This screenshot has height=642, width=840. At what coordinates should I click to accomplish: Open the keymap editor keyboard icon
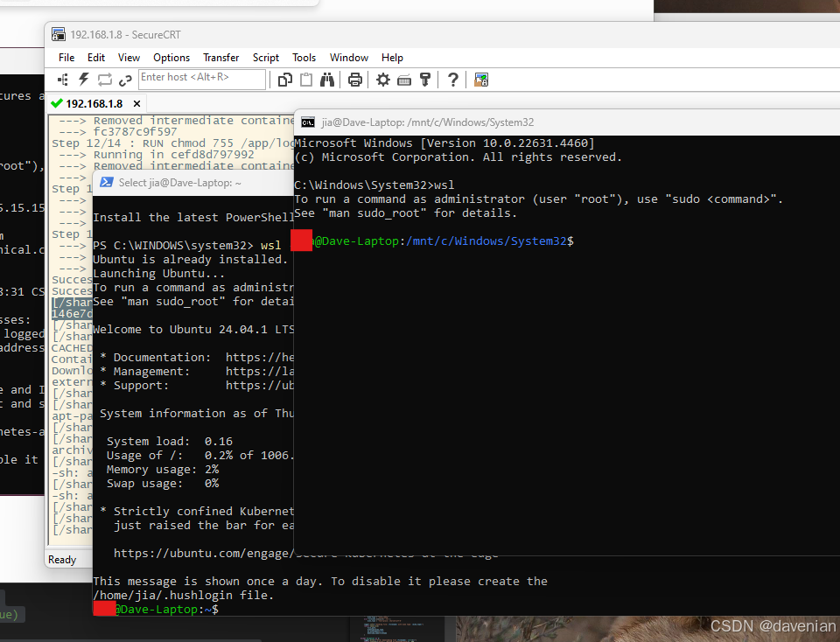pos(404,80)
